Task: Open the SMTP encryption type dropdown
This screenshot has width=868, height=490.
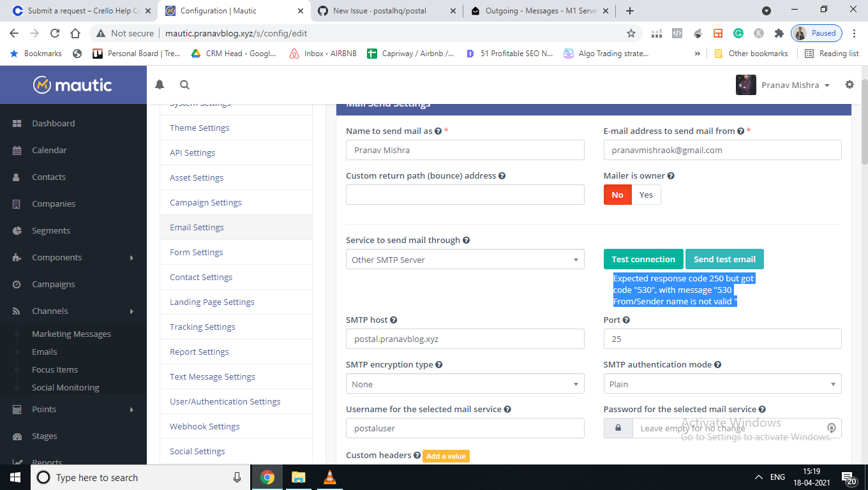Action: tap(465, 383)
